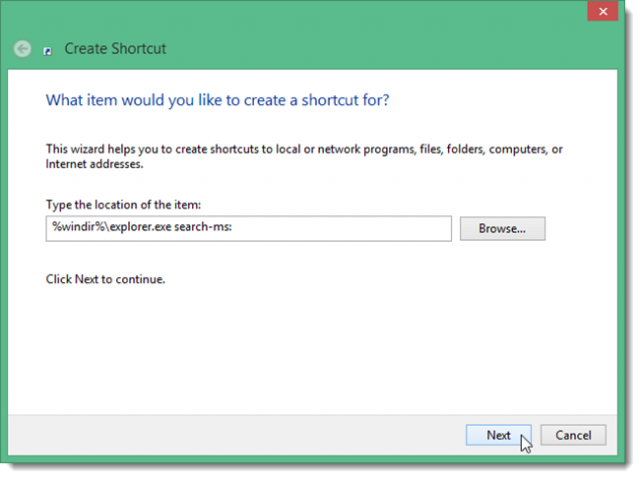Click the "Click Next to continue." text
The height and width of the screenshot is (478, 640).
(105, 279)
